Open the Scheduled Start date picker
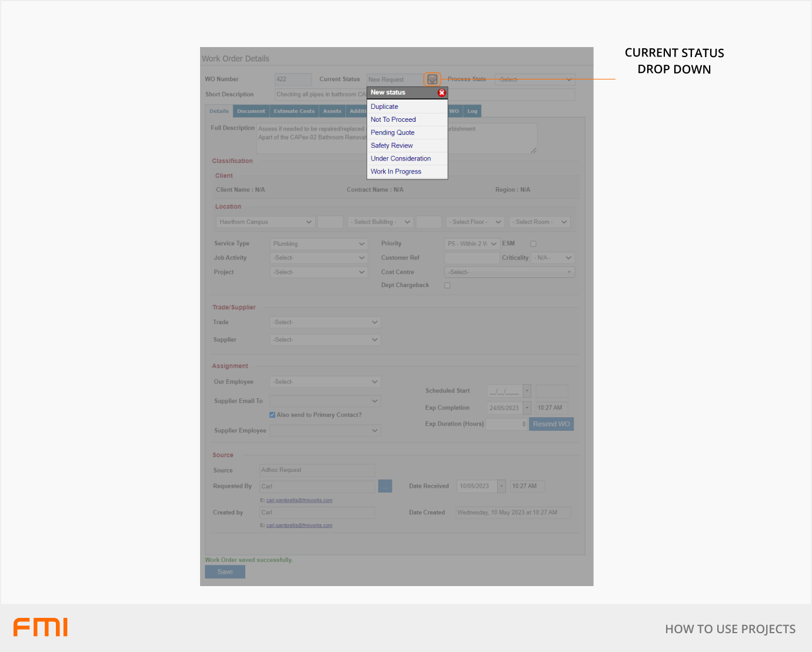 coord(527,391)
